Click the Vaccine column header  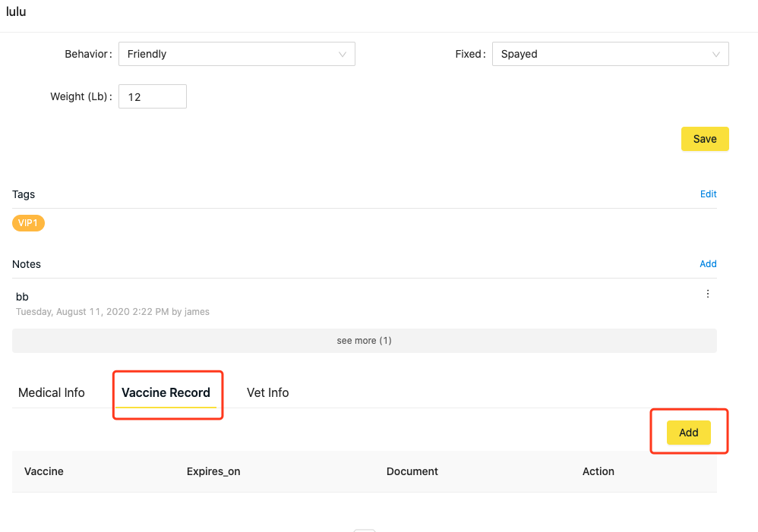[44, 471]
